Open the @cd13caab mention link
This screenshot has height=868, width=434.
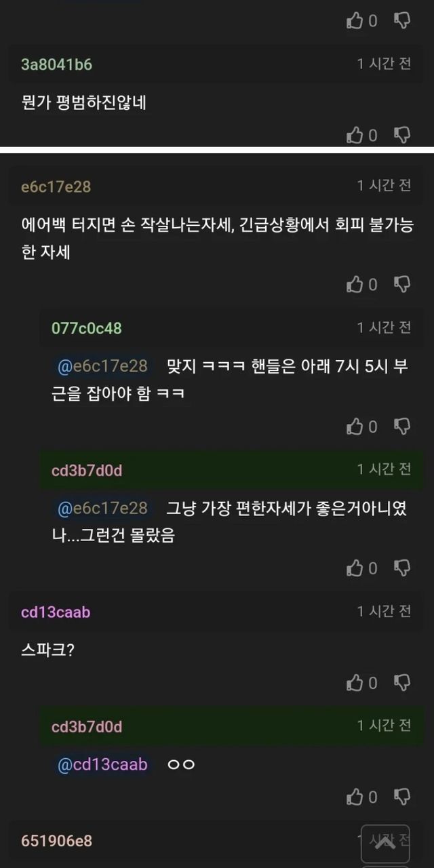coord(102,764)
